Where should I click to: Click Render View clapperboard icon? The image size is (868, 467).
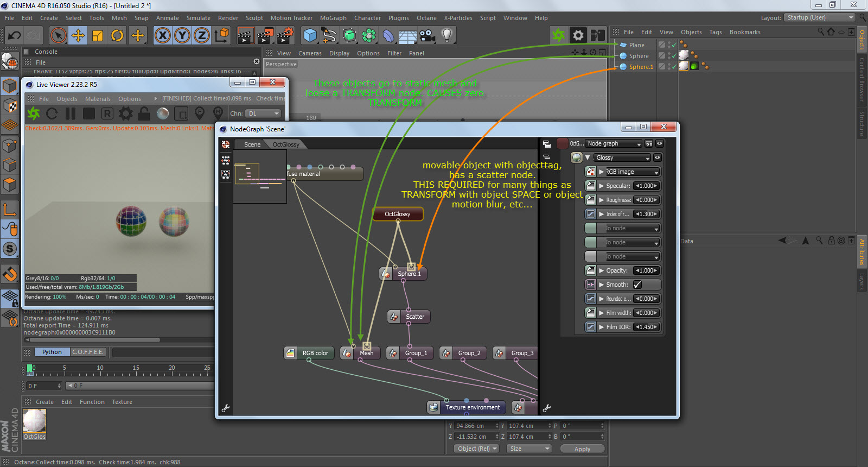click(246, 36)
